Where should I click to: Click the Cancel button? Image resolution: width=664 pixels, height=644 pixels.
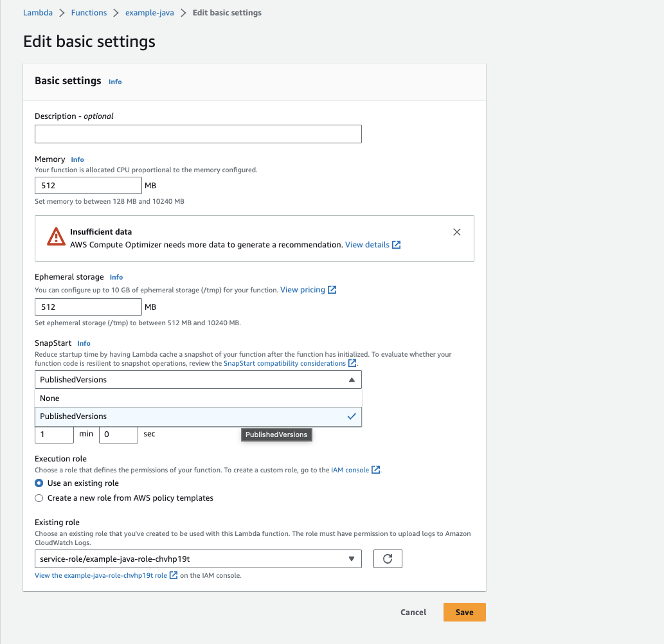click(x=413, y=613)
